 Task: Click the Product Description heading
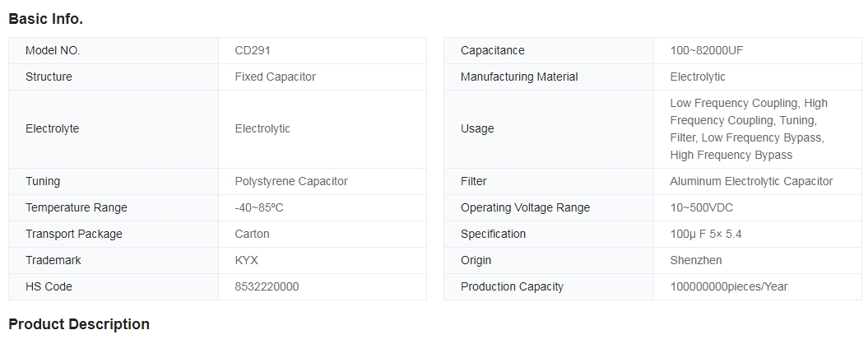click(79, 324)
